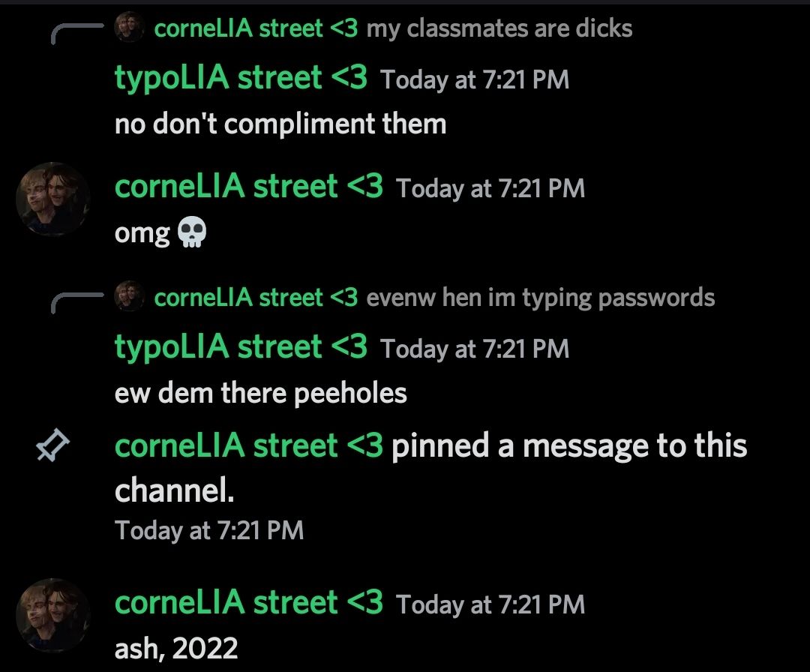Viewport: 810px width, 672px height.
Task: Click the message text "ew dem there peeholes"
Action: pos(261,393)
